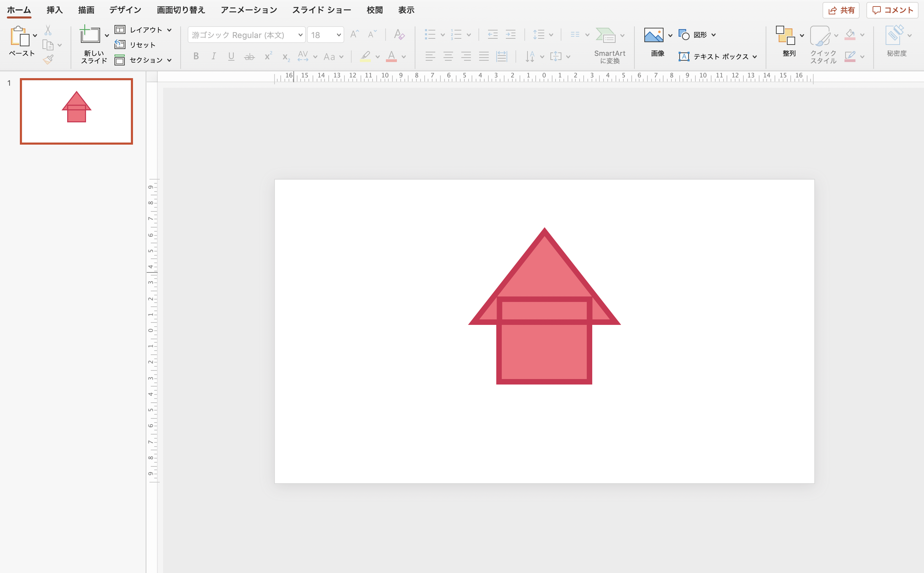Click the Cut scissors icon

click(48, 30)
